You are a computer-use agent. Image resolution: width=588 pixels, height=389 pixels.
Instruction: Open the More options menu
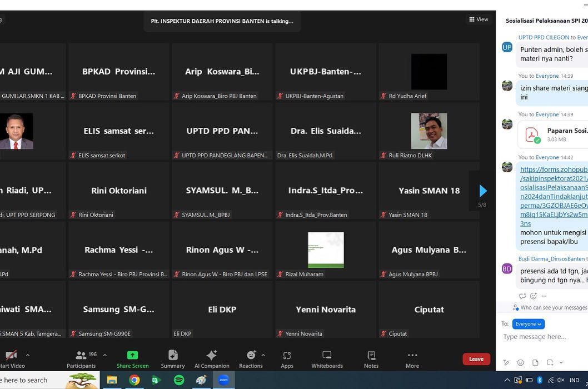412,359
